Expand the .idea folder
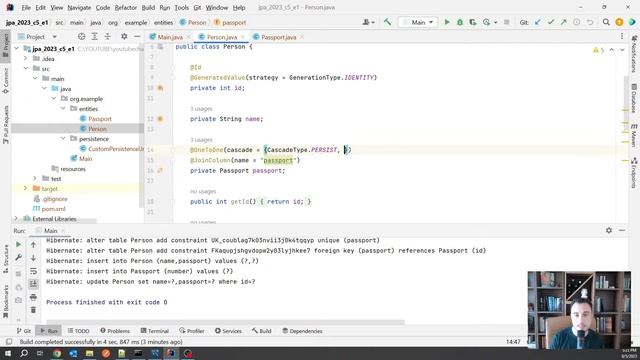 tap(26, 59)
